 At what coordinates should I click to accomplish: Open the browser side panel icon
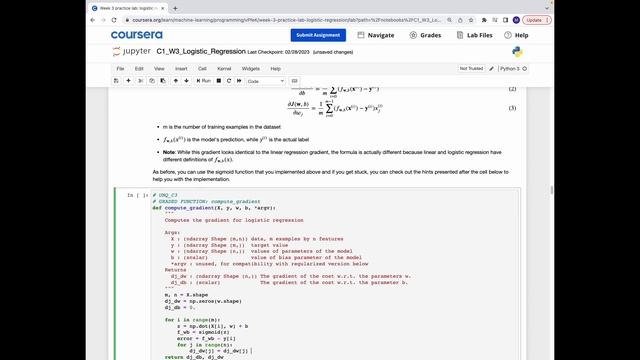(x=505, y=20)
